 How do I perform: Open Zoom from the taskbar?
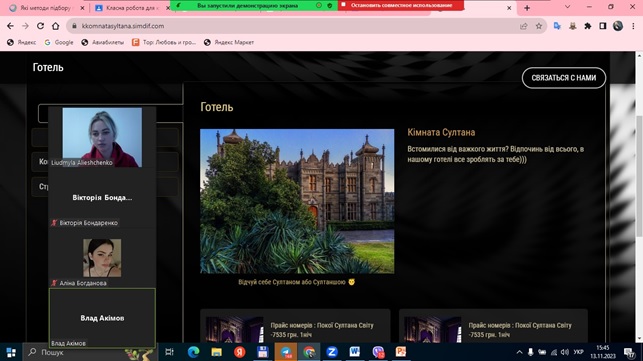[x=332, y=352]
